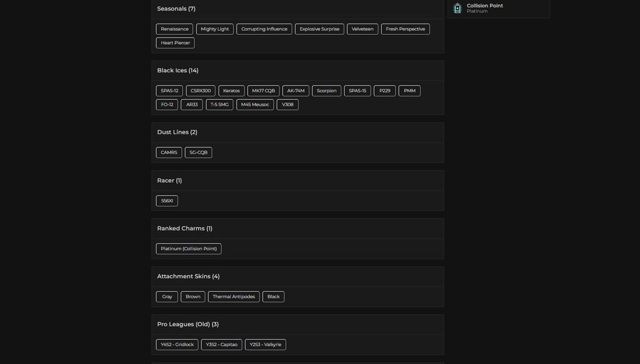The width and height of the screenshot is (640, 364).
Task: Click the FO-12 tag
Action: [x=167, y=105]
